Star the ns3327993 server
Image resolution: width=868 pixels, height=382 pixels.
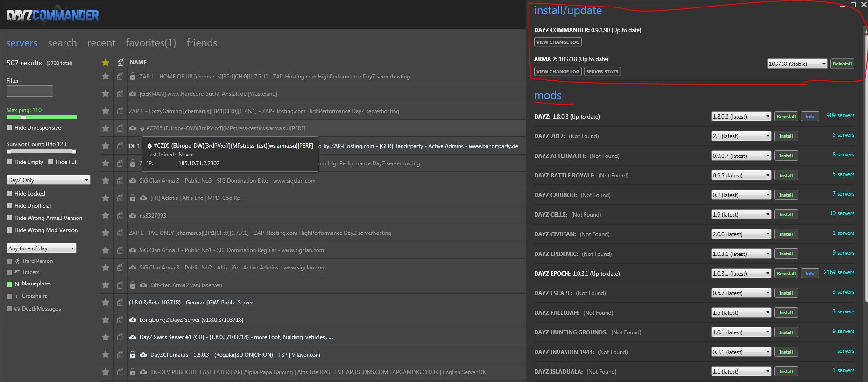106,215
